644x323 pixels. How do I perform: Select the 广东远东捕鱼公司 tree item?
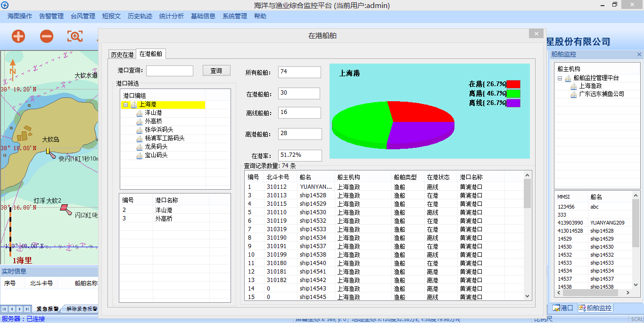[602, 94]
